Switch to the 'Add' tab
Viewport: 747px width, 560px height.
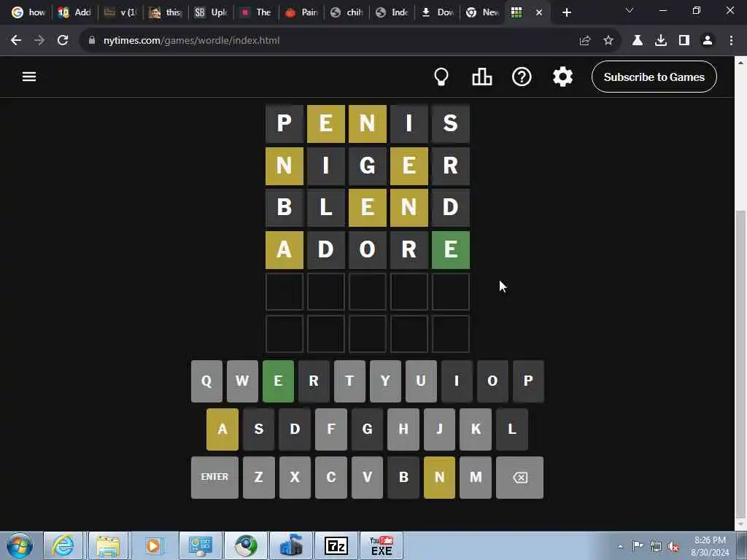(x=74, y=12)
